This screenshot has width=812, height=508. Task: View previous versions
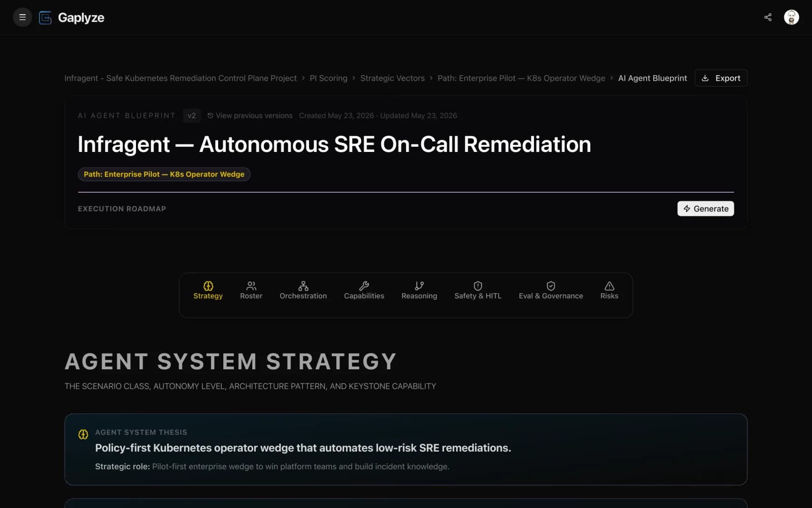click(250, 116)
